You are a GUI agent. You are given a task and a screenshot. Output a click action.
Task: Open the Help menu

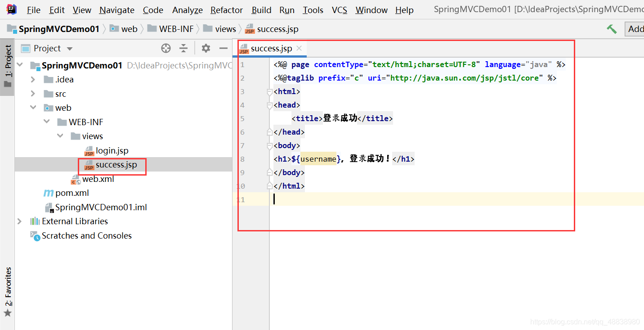404,10
